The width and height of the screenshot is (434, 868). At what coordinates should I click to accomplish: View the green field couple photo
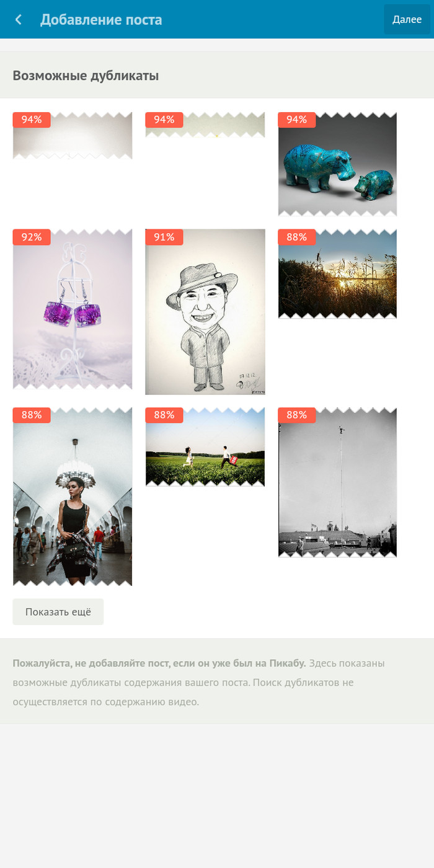(205, 447)
